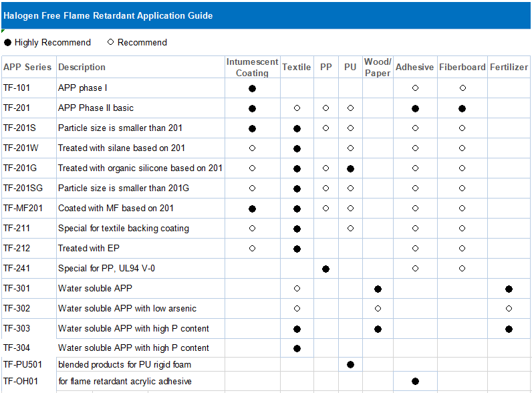The image size is (532, 393).
Task: Select TF-PU501 filled dot under PU
Action: point(350,365)
